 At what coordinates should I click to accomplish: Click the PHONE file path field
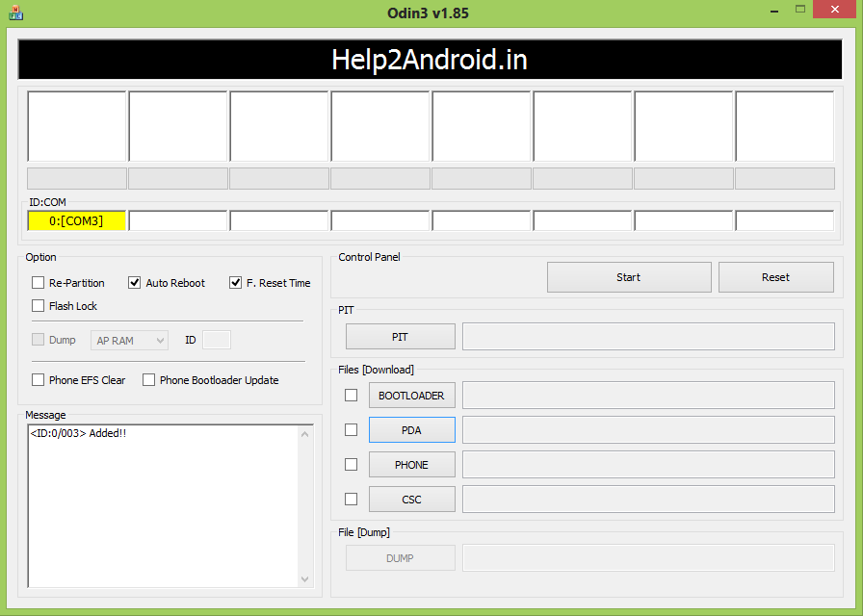tap(648, 465)
